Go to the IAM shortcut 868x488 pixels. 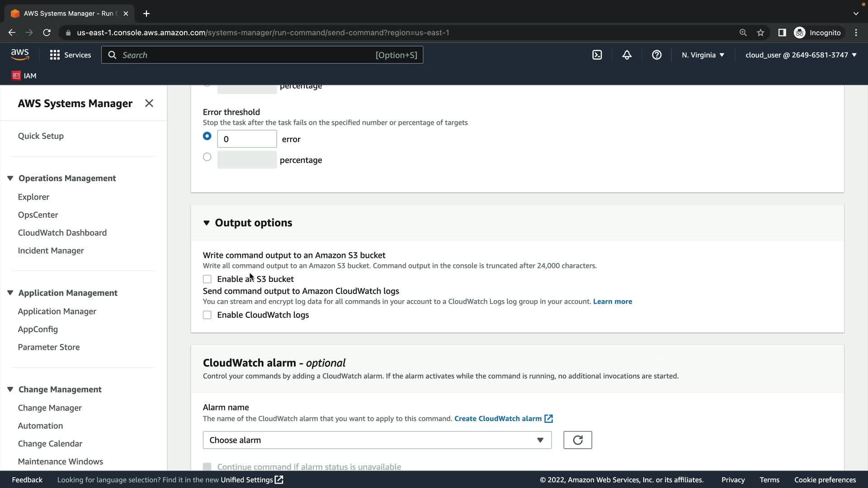24,75
